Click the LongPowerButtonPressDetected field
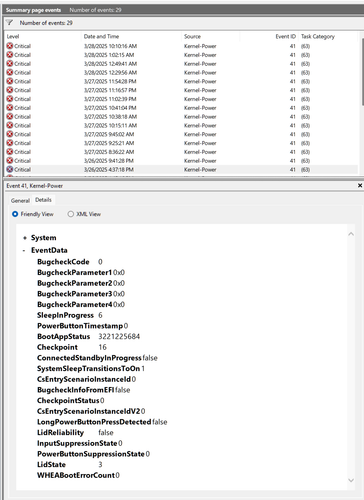Screen dimensions: 364x500 pyautogui.click(x=102, y=422)
